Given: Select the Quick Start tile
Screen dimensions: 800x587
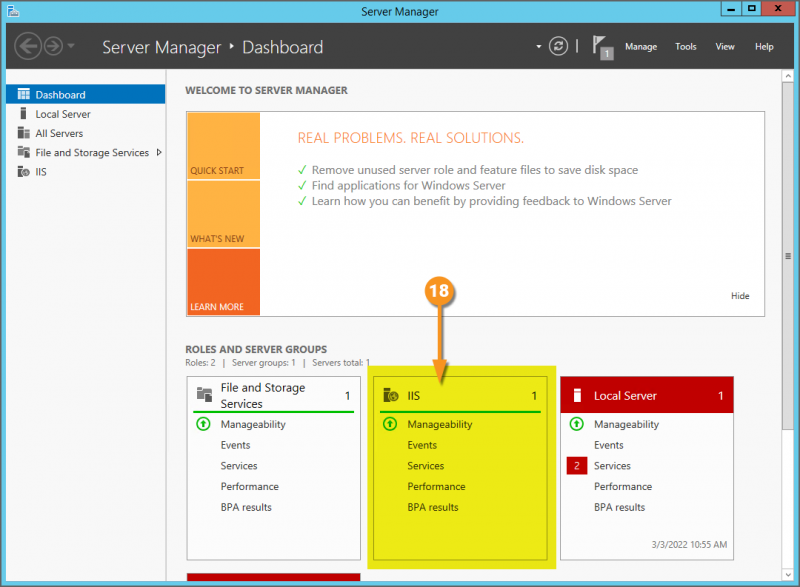Looking at the screenshot, I should coord(223,146).
